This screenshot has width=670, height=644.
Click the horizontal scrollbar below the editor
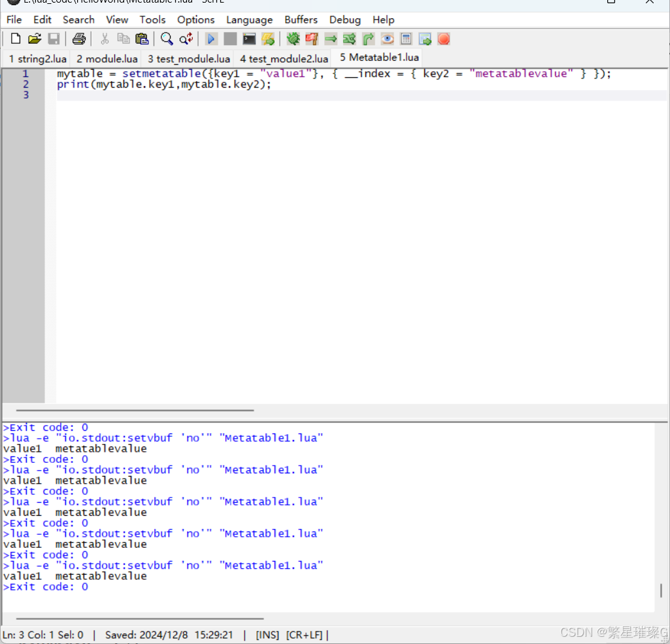tap(131, 411)
